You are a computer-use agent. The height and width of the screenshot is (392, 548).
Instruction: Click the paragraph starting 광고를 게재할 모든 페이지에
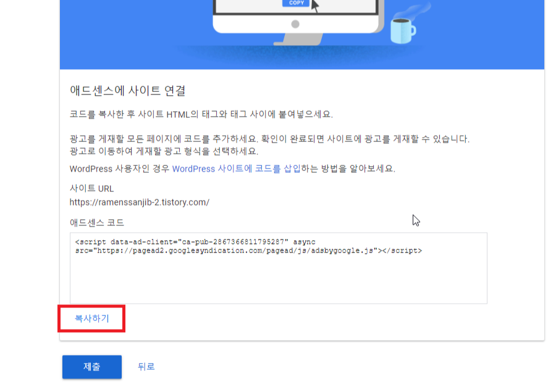click(x=269, y=145)
